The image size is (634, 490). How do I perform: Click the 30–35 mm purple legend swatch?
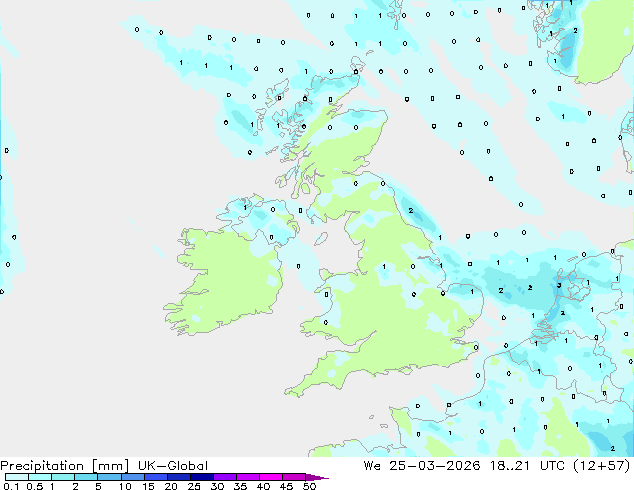(x=225, y=477)
